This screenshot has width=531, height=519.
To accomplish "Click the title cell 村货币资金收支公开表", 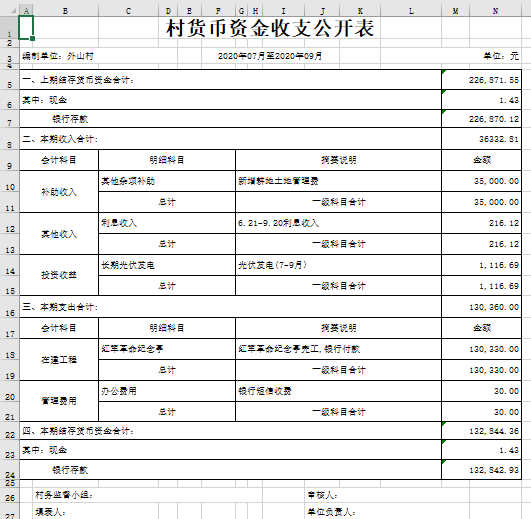I will click(x=270, y=28).
